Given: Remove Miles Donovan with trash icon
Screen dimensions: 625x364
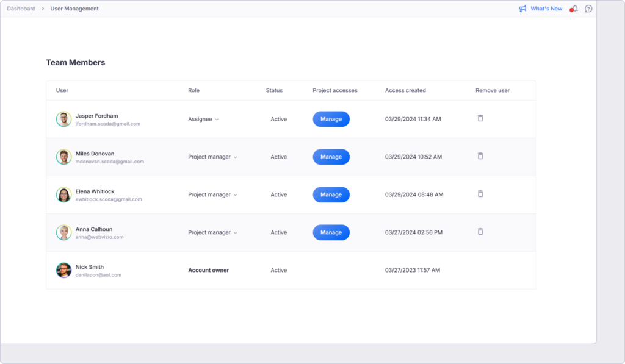Looking at the screenshot, I should 480,156.
